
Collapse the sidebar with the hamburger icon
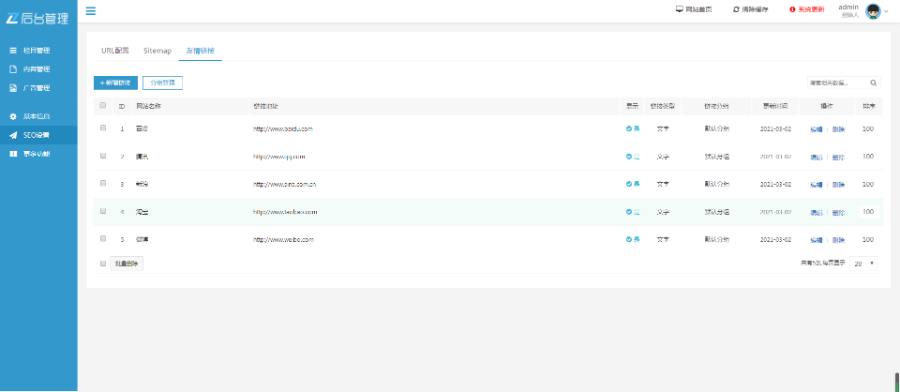click(91, 11)
